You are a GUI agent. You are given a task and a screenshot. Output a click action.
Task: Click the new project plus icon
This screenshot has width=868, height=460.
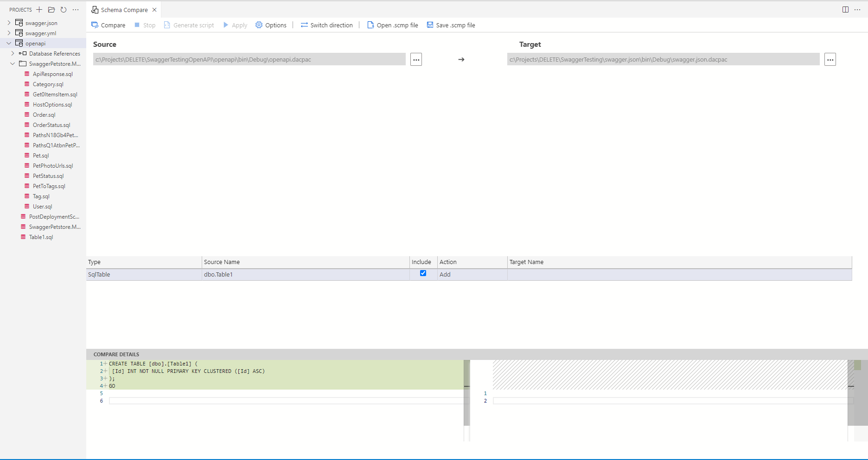tap(39, 10)
